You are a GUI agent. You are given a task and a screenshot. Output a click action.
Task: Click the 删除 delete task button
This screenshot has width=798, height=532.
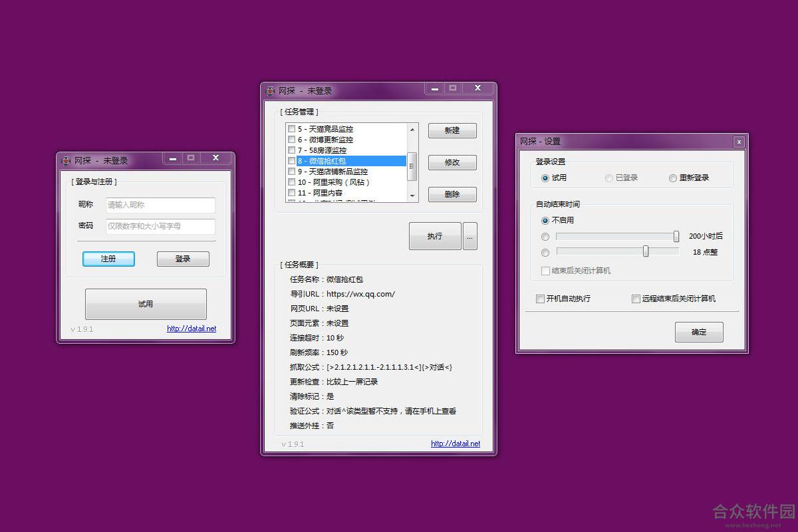click(x=452, y=194)
